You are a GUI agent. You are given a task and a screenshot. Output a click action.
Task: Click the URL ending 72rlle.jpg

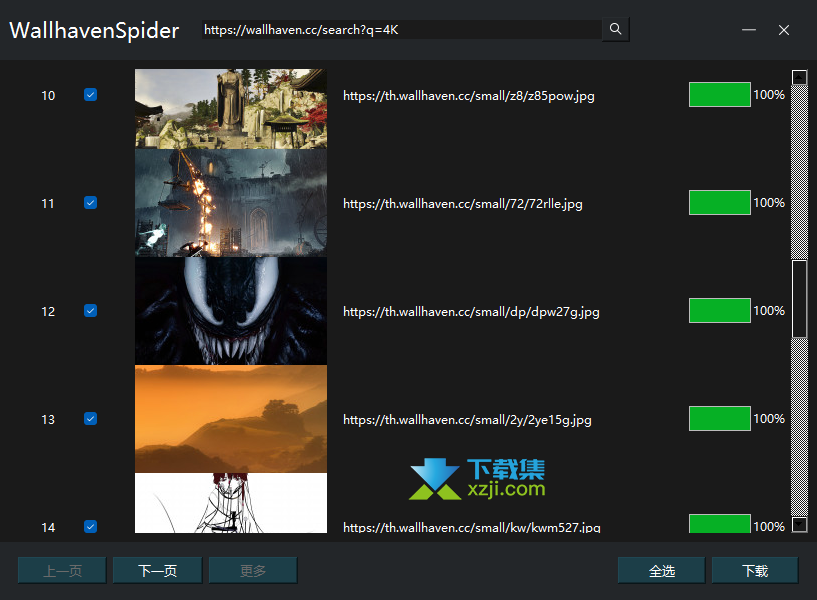tap(463, 204)
